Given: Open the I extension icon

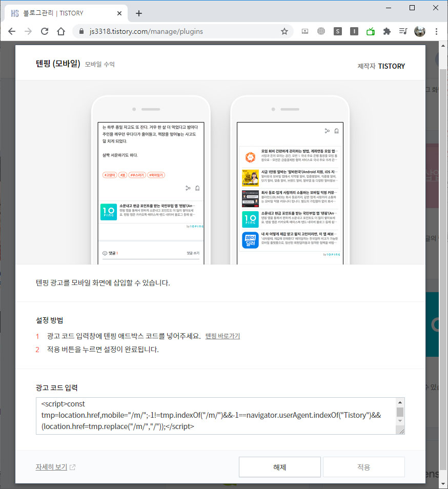Looking at the screenshot, I should [x=354, y=31].
